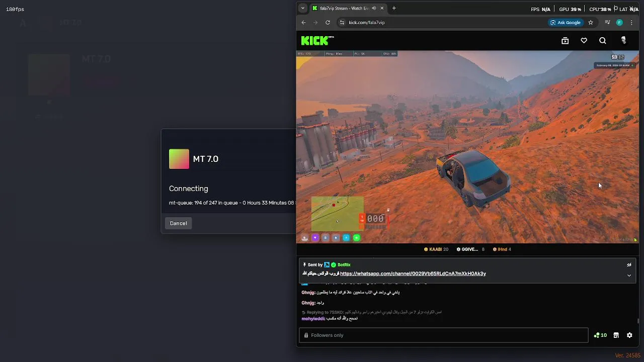Open the pinned WhatsApp channel link
644x362 pixels.
(413, 274)
